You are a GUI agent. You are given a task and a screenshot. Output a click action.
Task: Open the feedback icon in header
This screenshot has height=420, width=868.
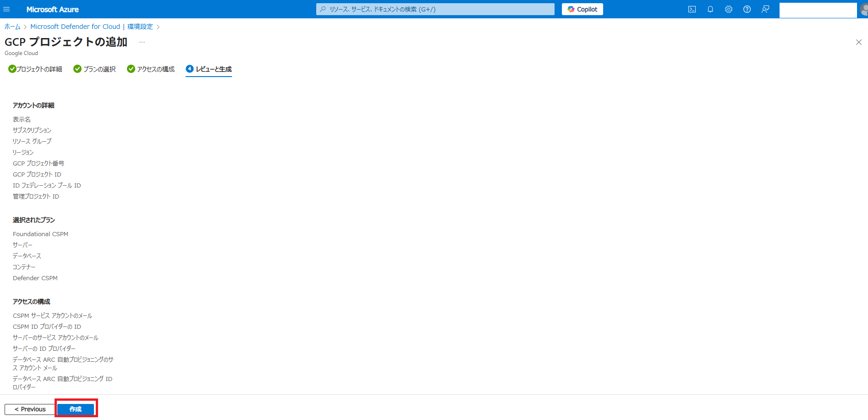pyautogui.click(x=765, y=9)
